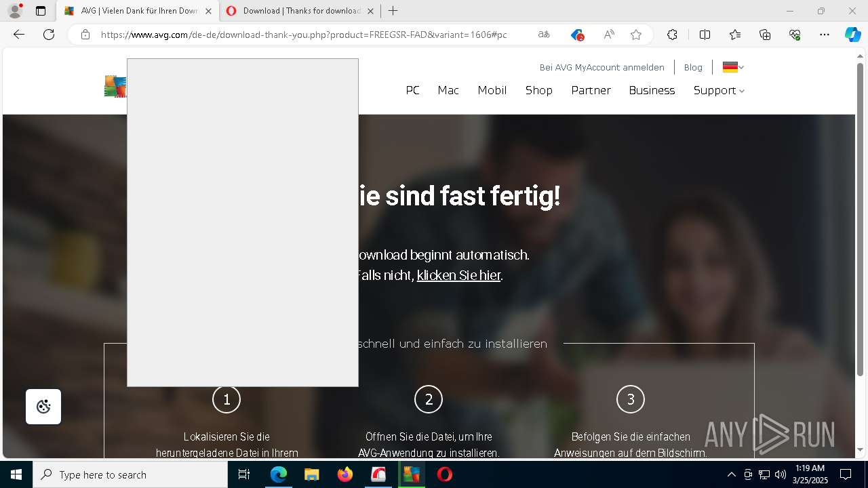
Task: Refresh the current page
Action: (x=49, y=35)
